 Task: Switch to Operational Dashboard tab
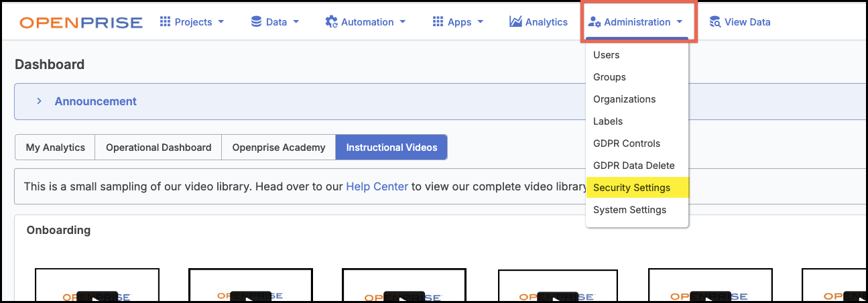pos(158,147)
